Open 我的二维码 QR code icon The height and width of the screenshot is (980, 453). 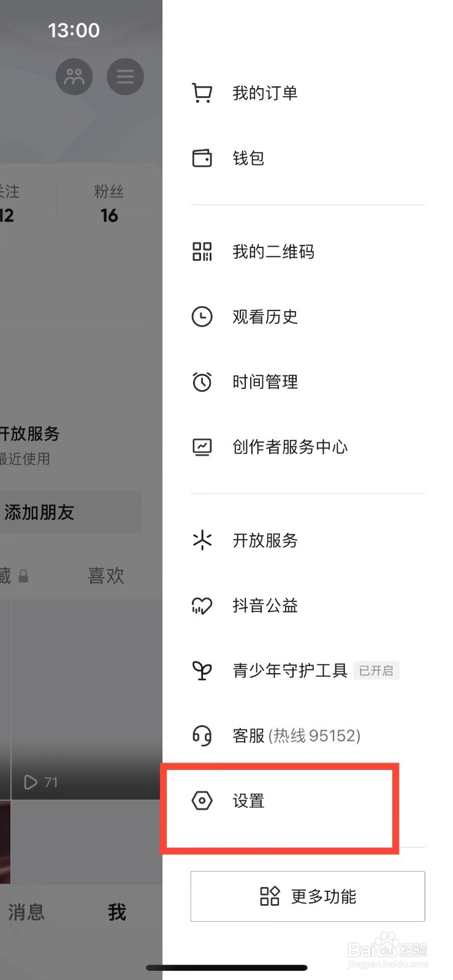pyautogui.click(x=202, y=251)
